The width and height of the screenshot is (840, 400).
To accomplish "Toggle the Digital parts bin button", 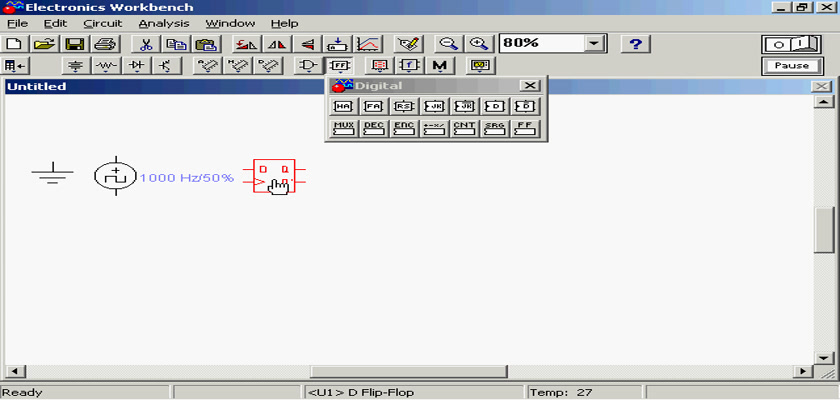I will tap(340, 66).
